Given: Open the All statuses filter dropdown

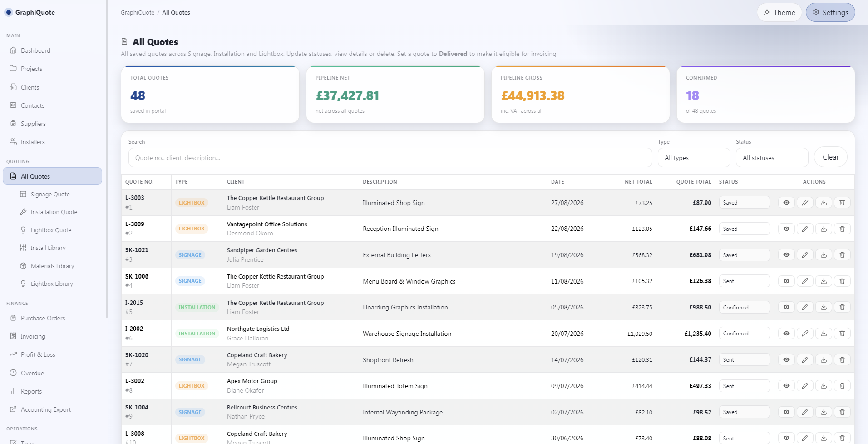Looking at the screenshot, I should [x=772, y=158].
